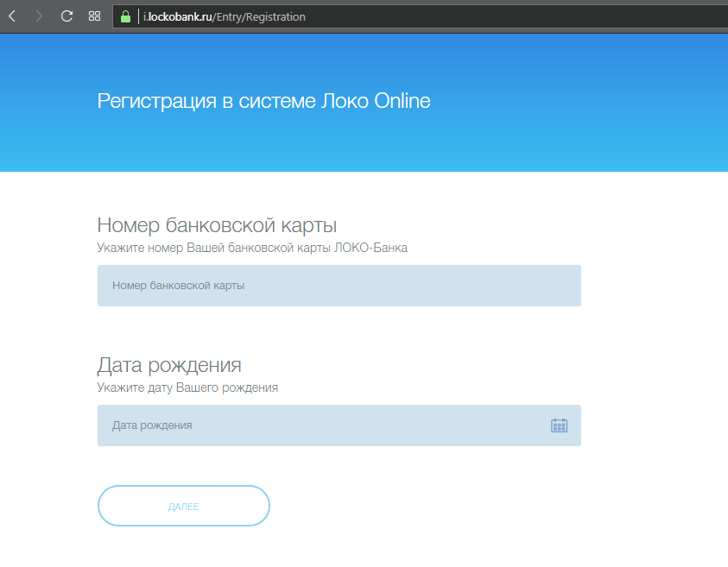Click the browser forward arrow
728x567 pixels.
[x=39, y=16]
